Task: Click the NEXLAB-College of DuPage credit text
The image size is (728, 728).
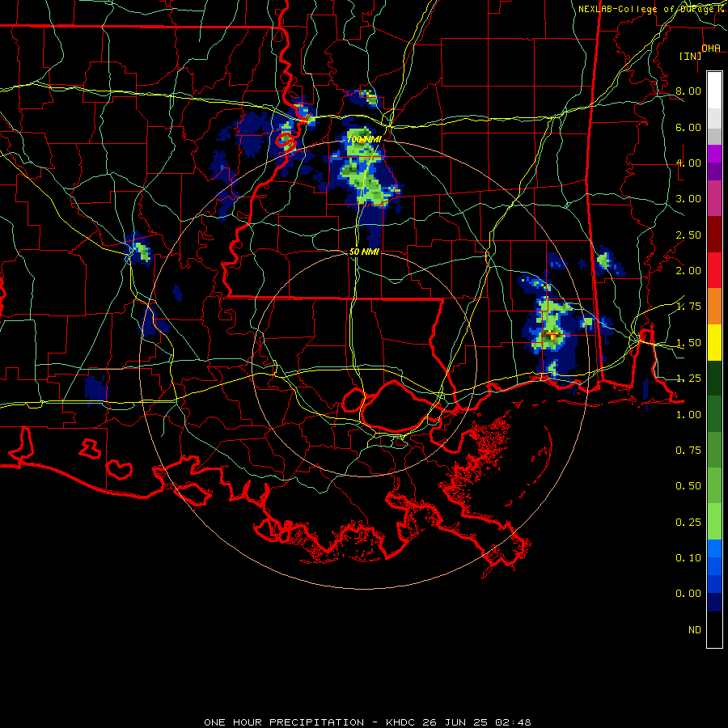Action: tap(648, 9)
